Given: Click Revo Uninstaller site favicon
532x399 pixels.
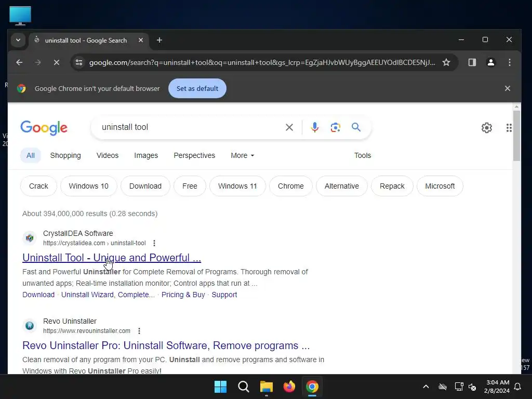Looking at the screenshot, I should coord(30,326).
